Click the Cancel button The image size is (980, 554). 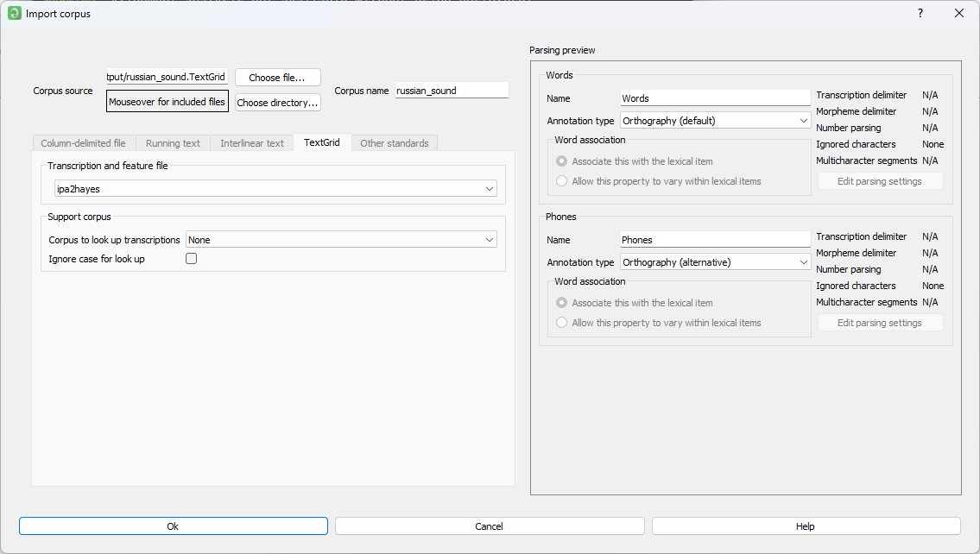(490, 526)
